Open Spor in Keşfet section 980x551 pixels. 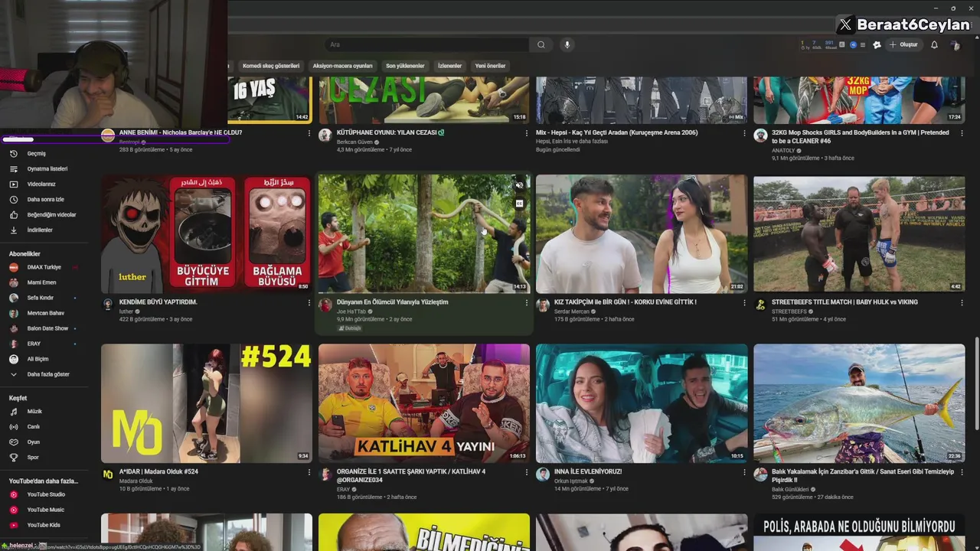click(33, 458)
